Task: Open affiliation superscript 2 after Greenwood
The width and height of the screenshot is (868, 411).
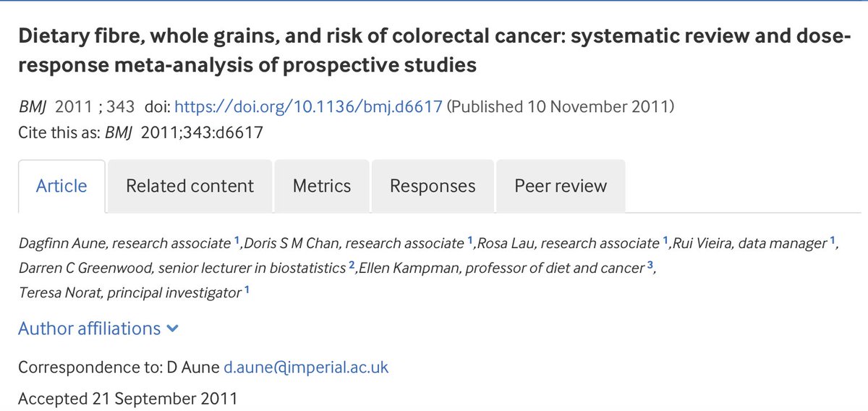Action: click(352, 266)
